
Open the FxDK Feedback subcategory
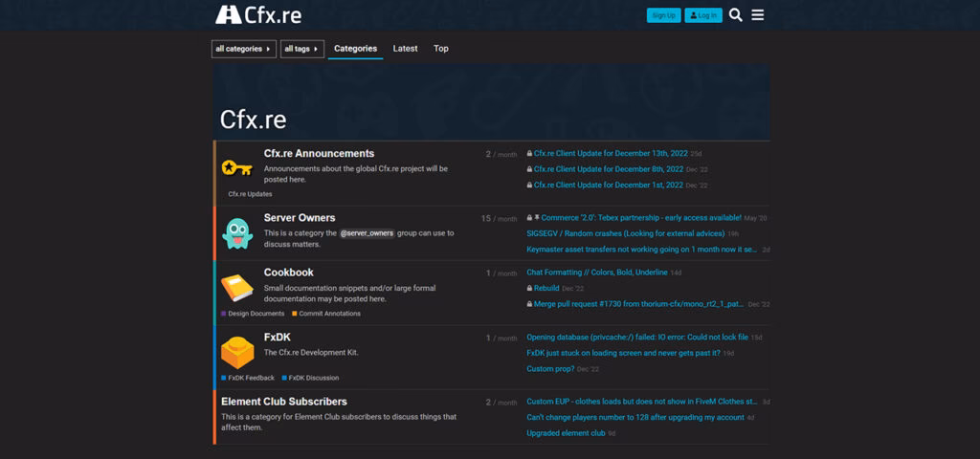[248, 378]
